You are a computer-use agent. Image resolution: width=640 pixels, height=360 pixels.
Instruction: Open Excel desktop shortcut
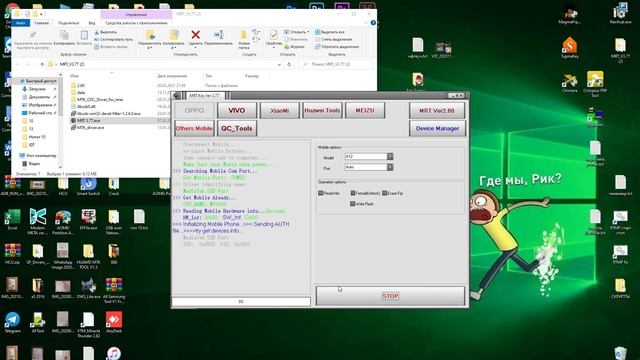(x=12, y=220)
